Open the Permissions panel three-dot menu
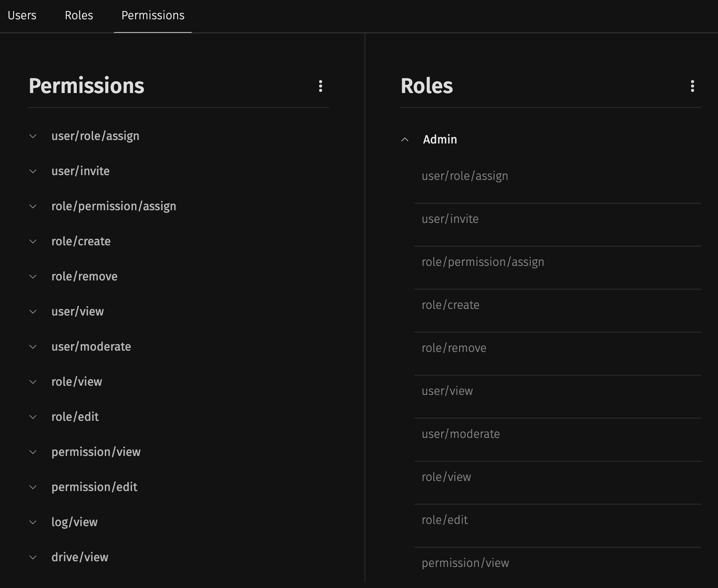 (321, 86)
